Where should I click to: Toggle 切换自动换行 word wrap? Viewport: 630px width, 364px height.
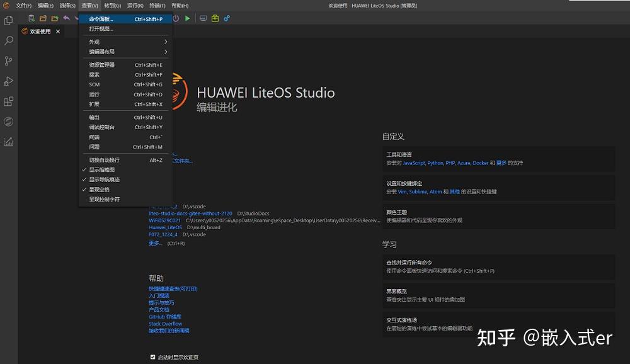click(x=125, y=160)
